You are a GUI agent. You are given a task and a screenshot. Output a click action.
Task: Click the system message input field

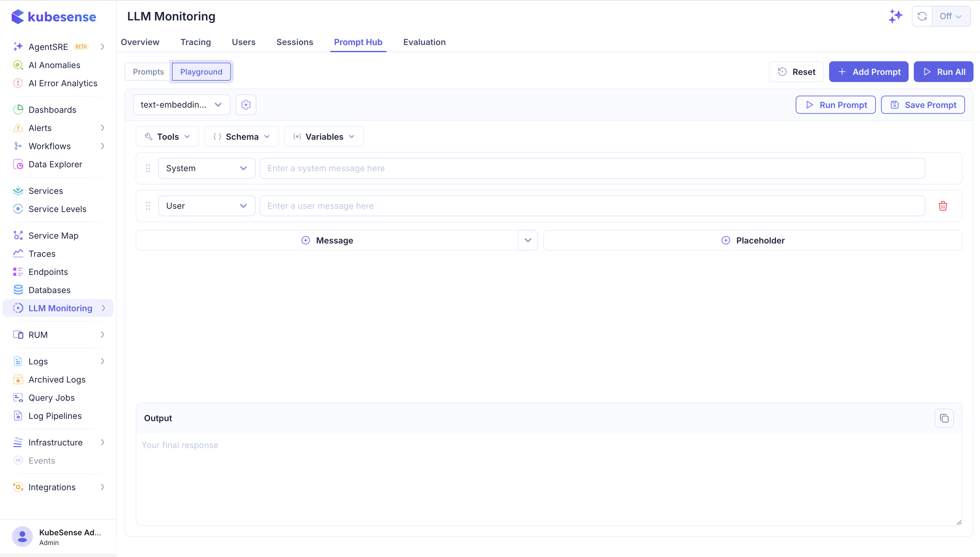coord(592,168)
